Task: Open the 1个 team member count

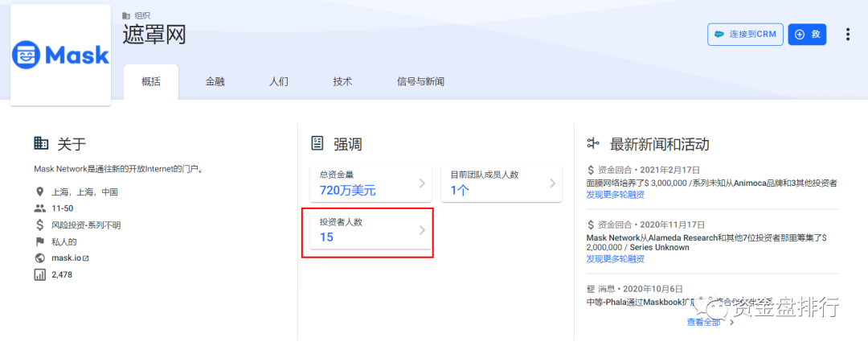Action: point(460,191)
